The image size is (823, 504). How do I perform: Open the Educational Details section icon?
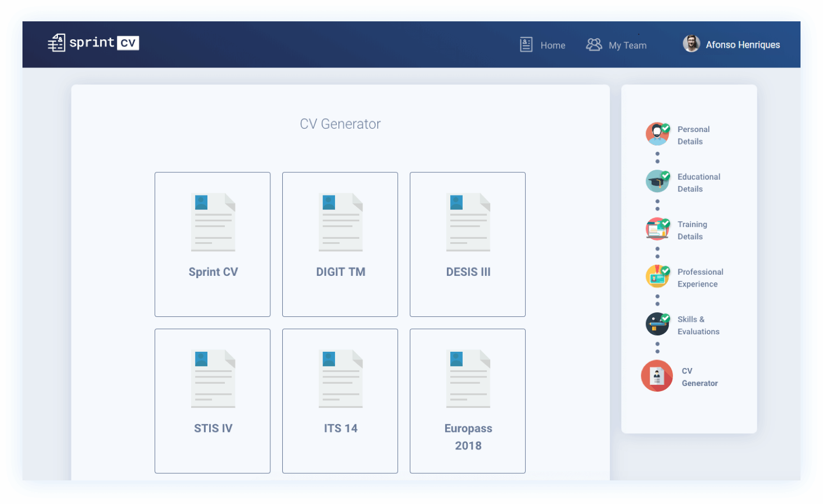(x=657, y=181)
